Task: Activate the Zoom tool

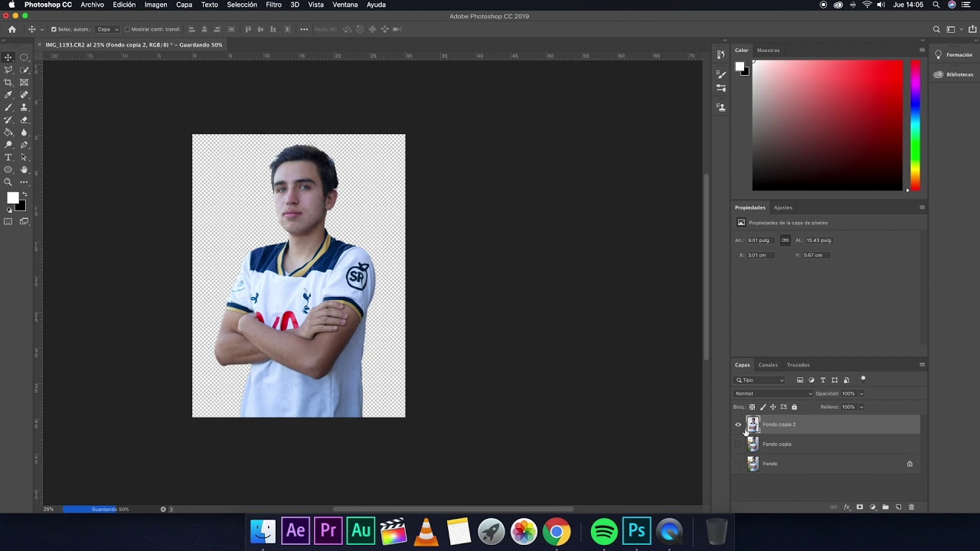Action: (x=8, y=182)
